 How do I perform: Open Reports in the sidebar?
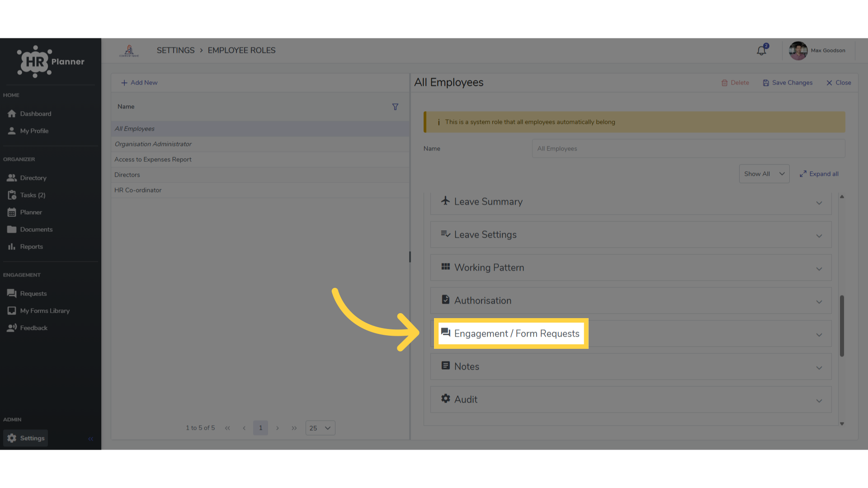pos(25,247)
